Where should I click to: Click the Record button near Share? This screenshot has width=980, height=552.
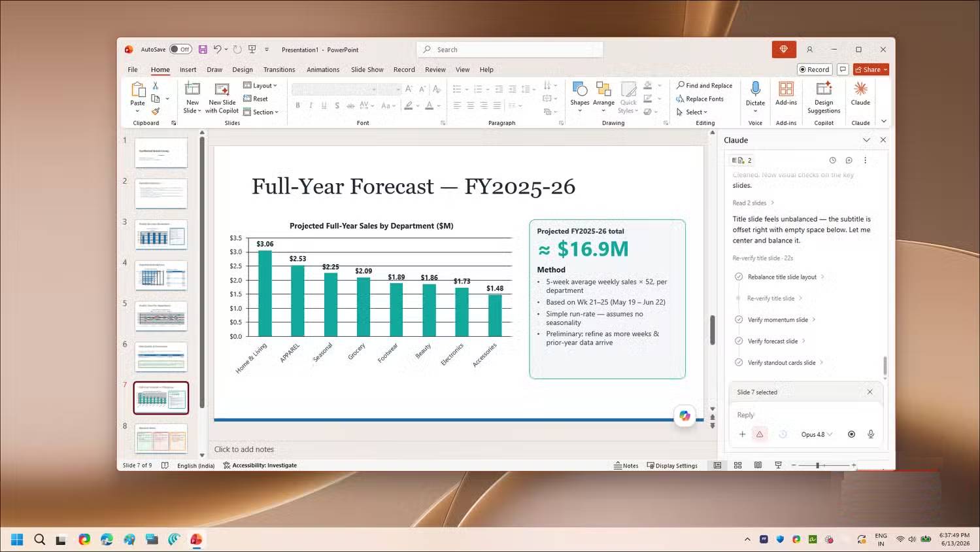[815, 69]
